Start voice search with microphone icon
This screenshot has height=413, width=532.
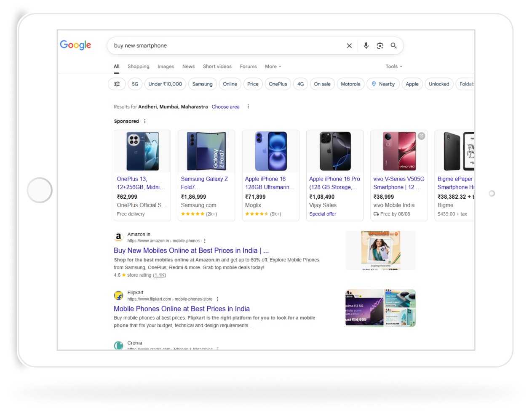point(366,45)
